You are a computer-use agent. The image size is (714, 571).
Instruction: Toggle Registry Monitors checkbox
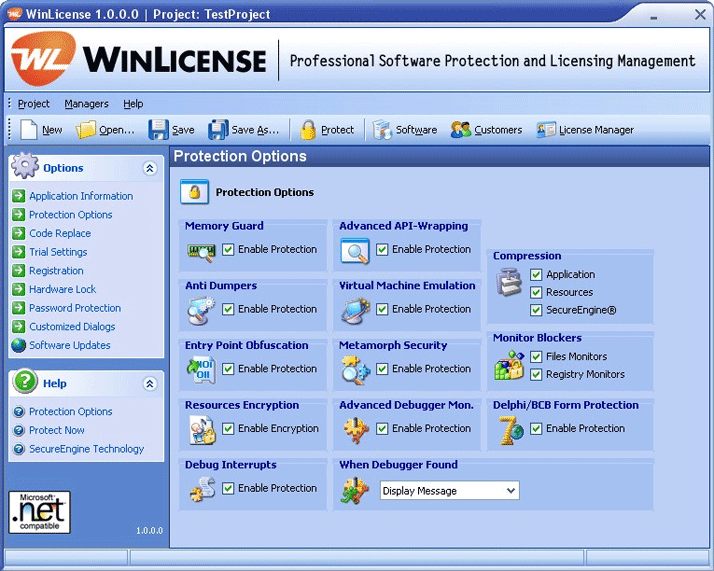[x=536, y=374]
